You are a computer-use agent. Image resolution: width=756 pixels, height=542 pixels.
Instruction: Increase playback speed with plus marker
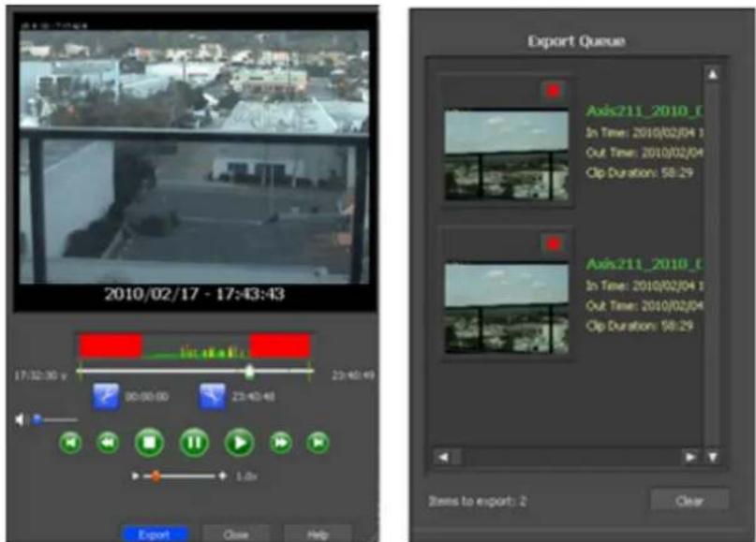(x=222, y=476)
